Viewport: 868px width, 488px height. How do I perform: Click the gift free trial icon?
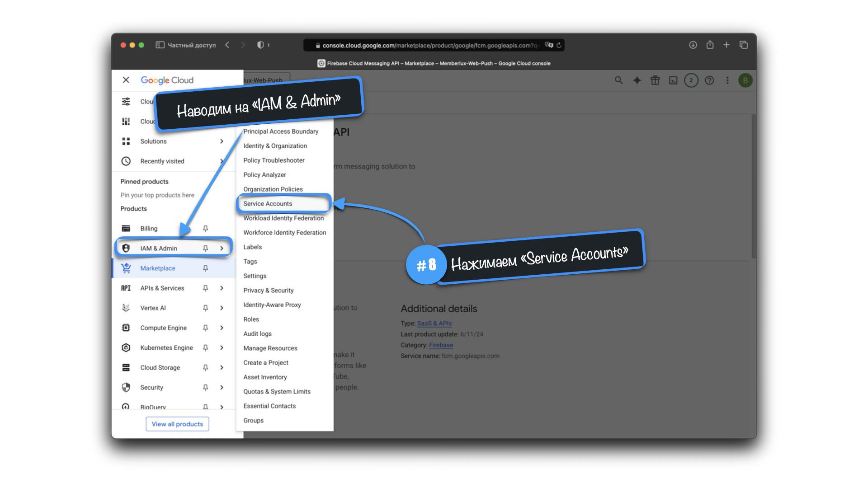coord(655,80)
